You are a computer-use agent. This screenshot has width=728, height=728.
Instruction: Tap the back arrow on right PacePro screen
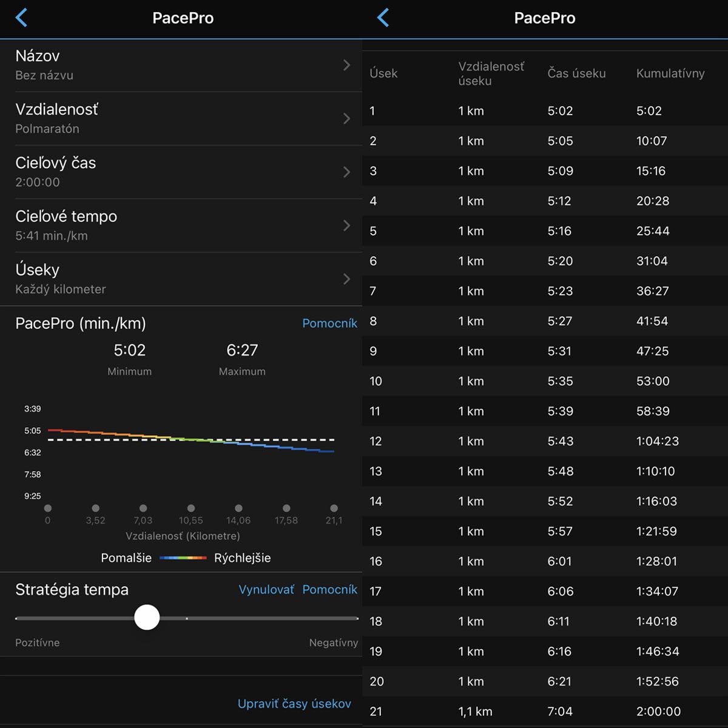(x=383, y=18)
